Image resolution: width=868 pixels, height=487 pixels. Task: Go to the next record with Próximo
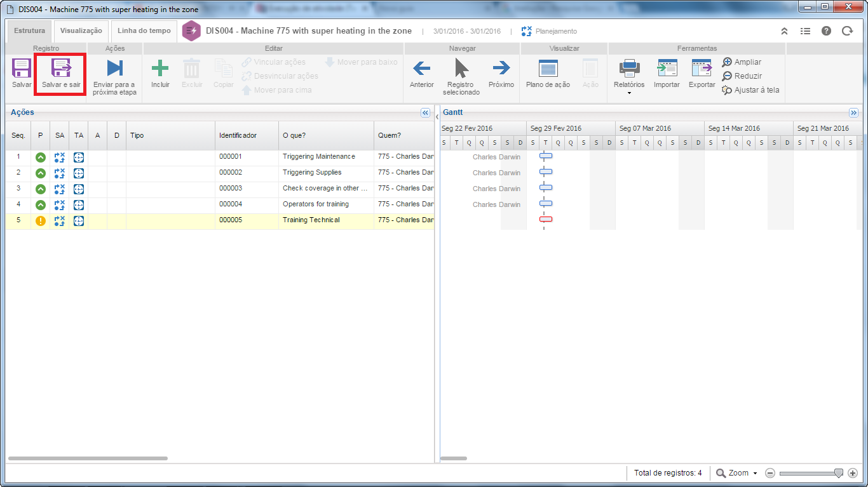click(501, 74)
